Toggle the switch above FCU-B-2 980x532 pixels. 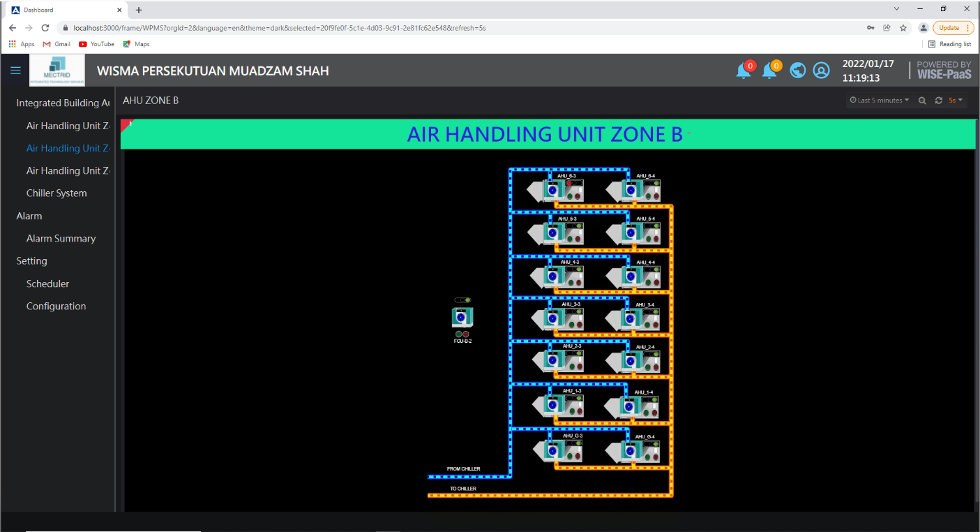pos(462,300)
